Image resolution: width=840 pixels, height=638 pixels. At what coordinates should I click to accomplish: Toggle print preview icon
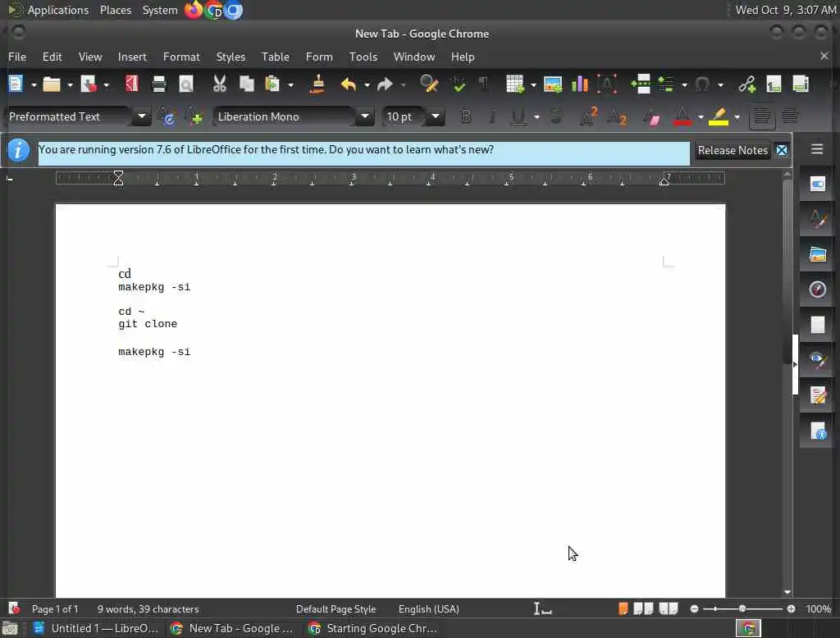point(186,84)
